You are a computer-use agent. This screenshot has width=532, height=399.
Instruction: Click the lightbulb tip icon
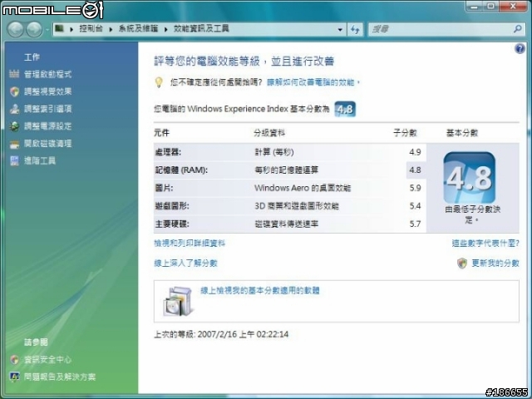[x=159, y=82]
